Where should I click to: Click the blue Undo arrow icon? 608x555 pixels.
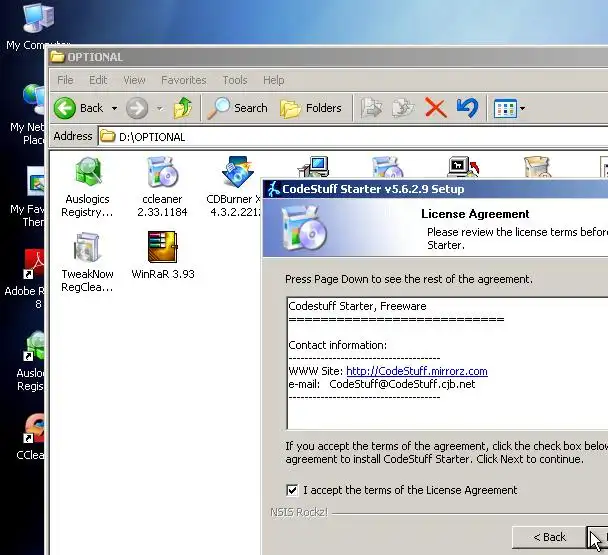tap(467, 107)
